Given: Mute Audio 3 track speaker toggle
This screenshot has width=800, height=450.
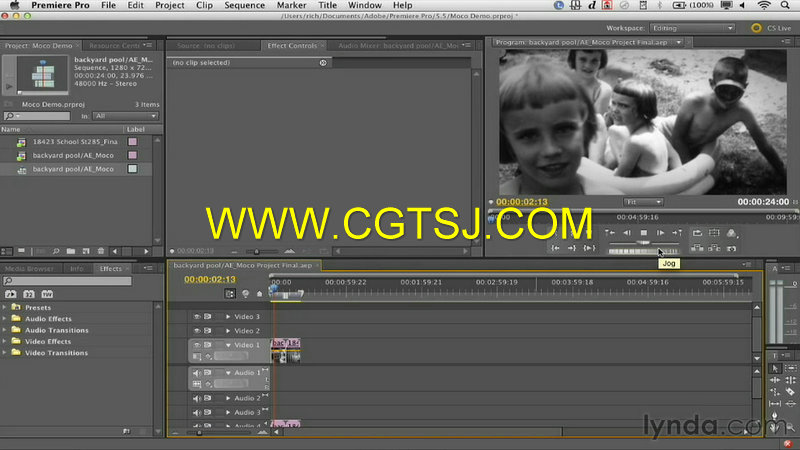Looking at the screenshot, I should [197, 413].
